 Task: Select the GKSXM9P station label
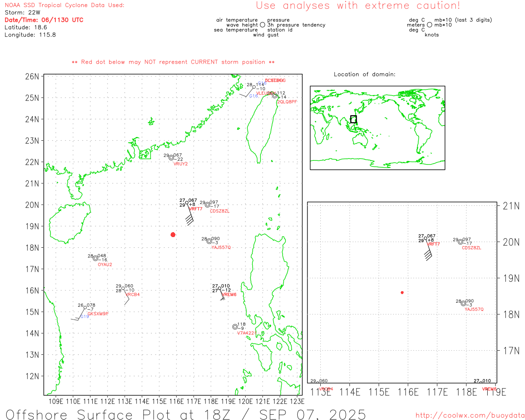click(x=98, y=314)
